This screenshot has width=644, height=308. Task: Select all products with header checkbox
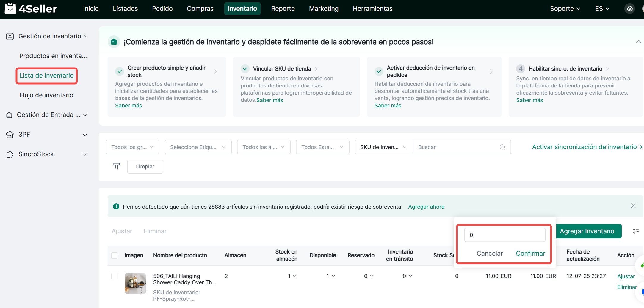tap(114, 255)
